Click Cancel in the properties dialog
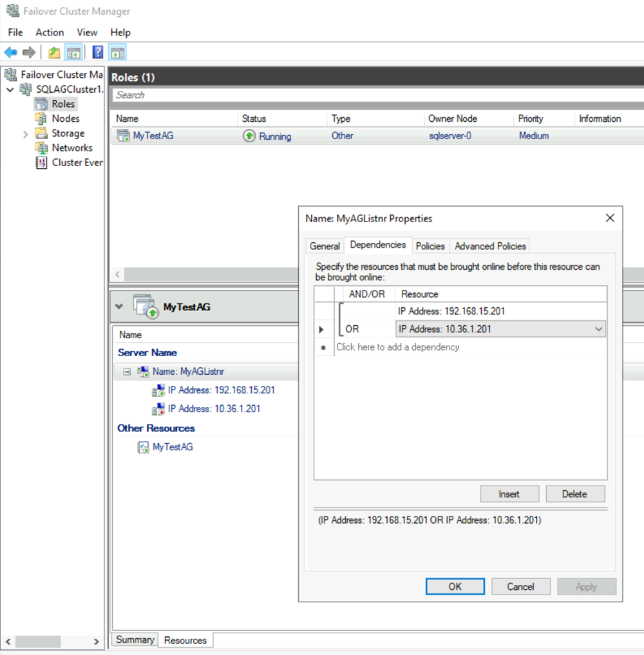 tap(521, 587)
